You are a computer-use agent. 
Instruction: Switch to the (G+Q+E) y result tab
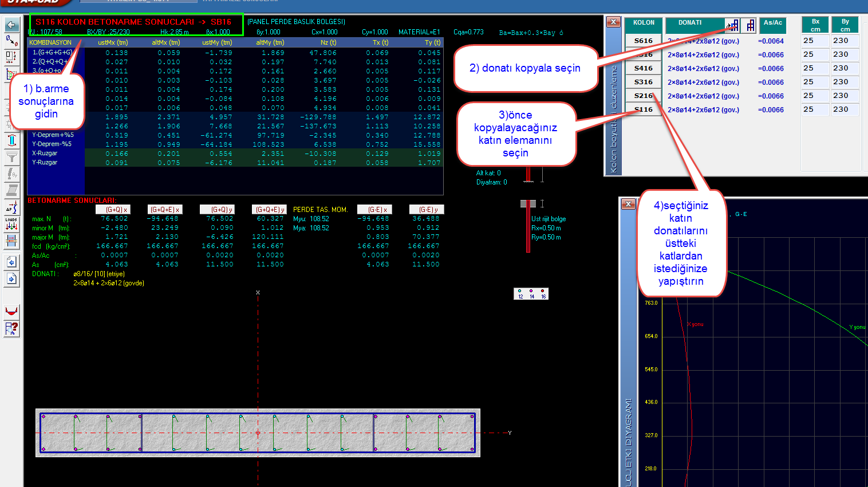click(x=270, y=210)
